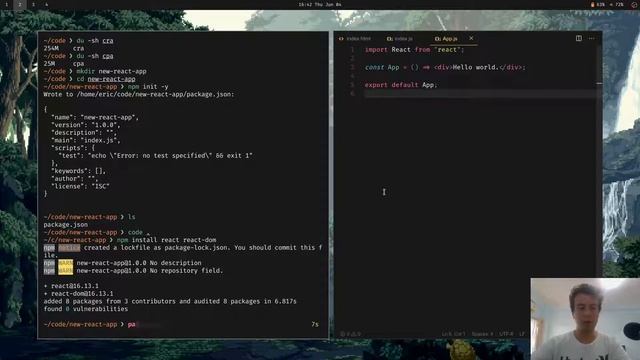The image size is (640, 360).
Task: Click the LF line ending status item
Action: [522, 334]
